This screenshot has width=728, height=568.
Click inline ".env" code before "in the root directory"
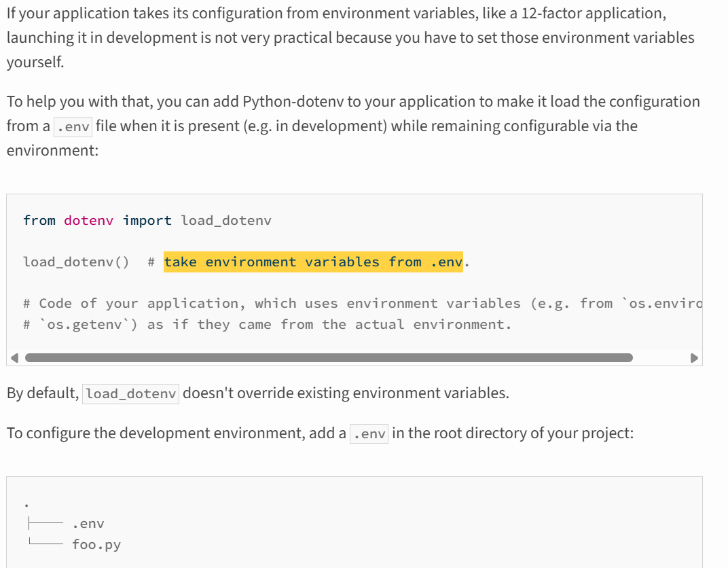[x=369, y=433]
